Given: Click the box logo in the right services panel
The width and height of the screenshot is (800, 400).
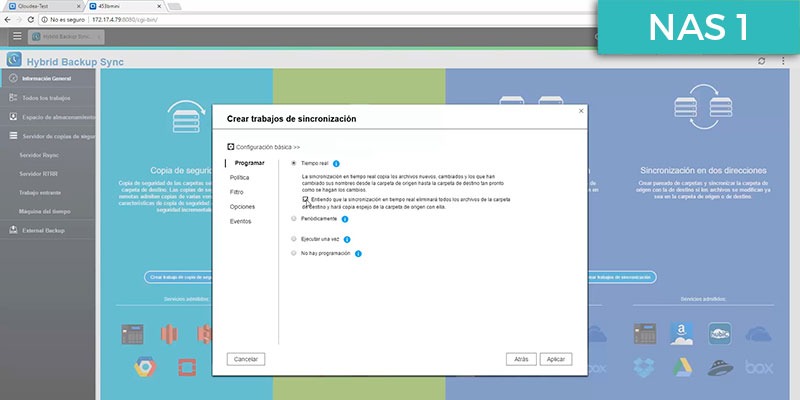Looking at the screenshot, I should (x=759, y=367).
